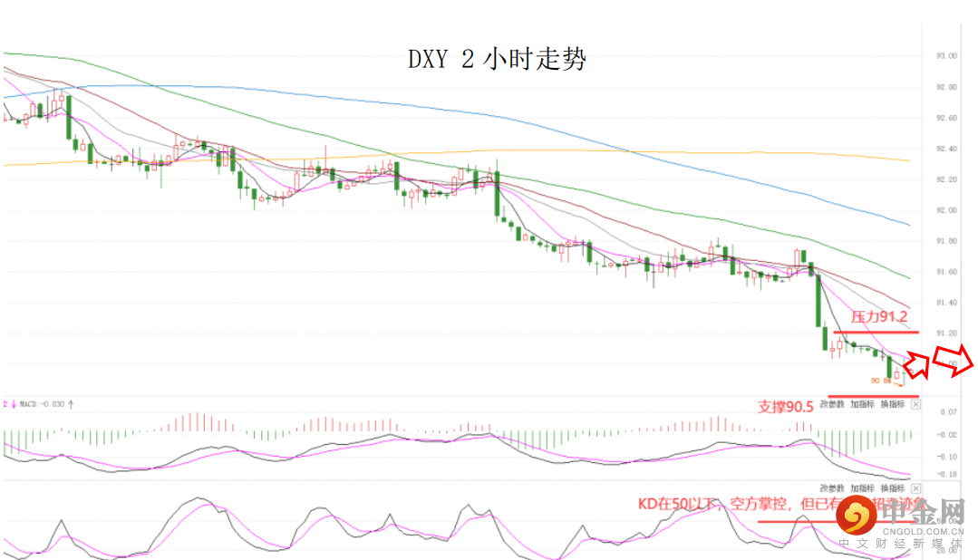Click the 92.00 price axis label

[946, 210]
